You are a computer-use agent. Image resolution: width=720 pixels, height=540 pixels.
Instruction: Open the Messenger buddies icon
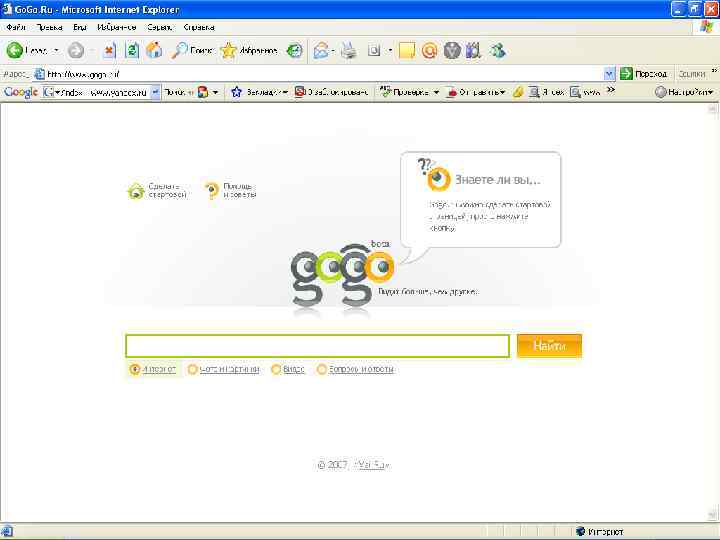tap(498, 51)
